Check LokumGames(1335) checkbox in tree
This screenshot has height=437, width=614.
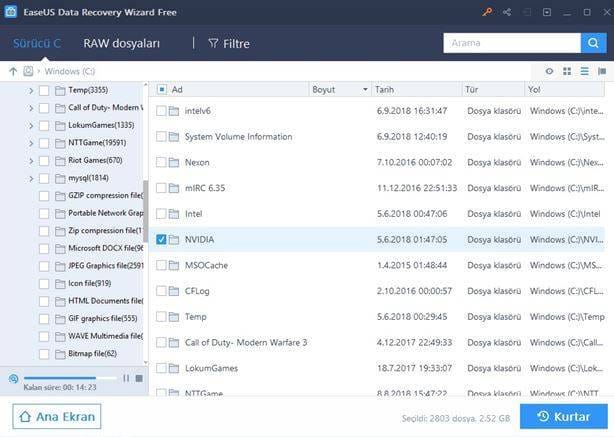tap(44, 126)
